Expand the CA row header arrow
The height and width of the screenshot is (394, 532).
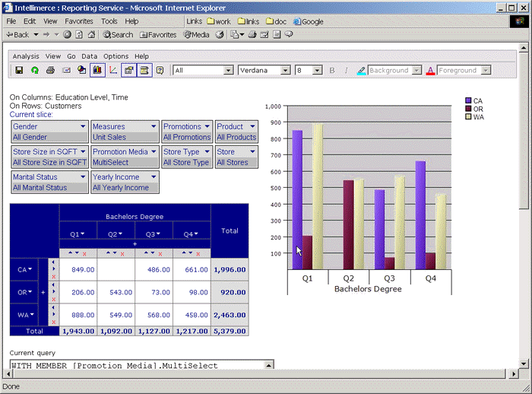30,269
